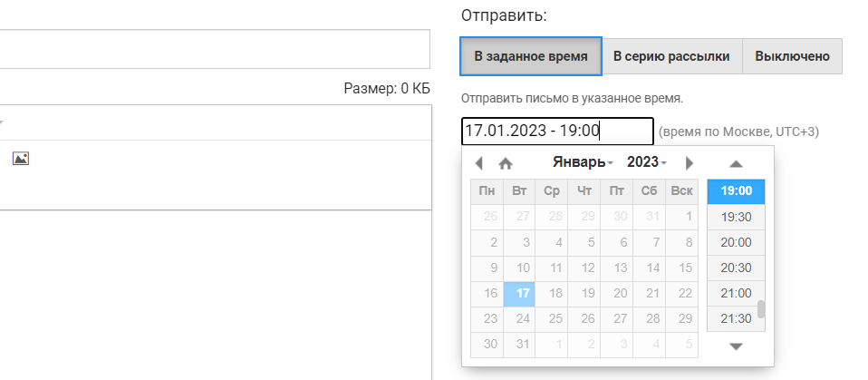The image size is (868, 380).
Task: Click the 31 January date cell
Action: pos(520,345)
